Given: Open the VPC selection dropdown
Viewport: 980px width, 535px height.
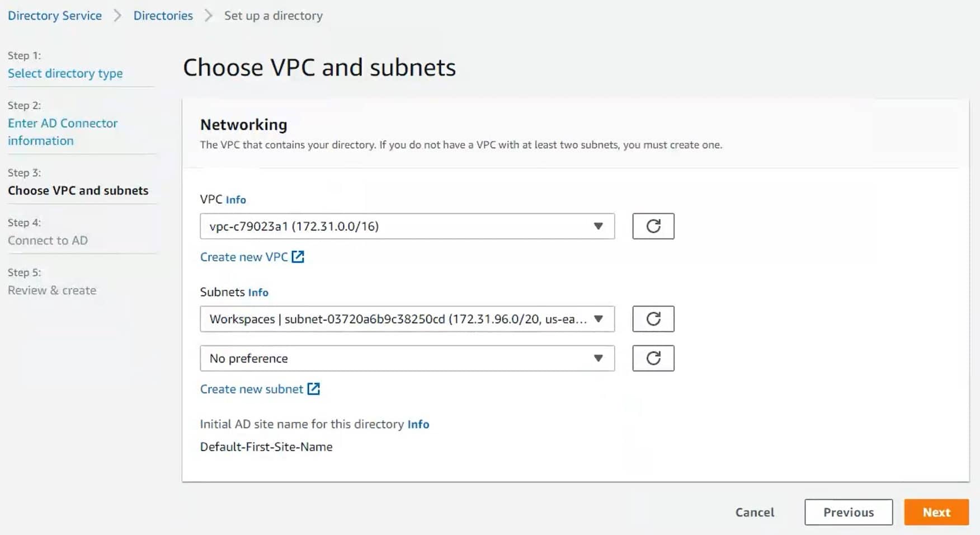Looking at the screenshot, I should [x=407, y=226].
